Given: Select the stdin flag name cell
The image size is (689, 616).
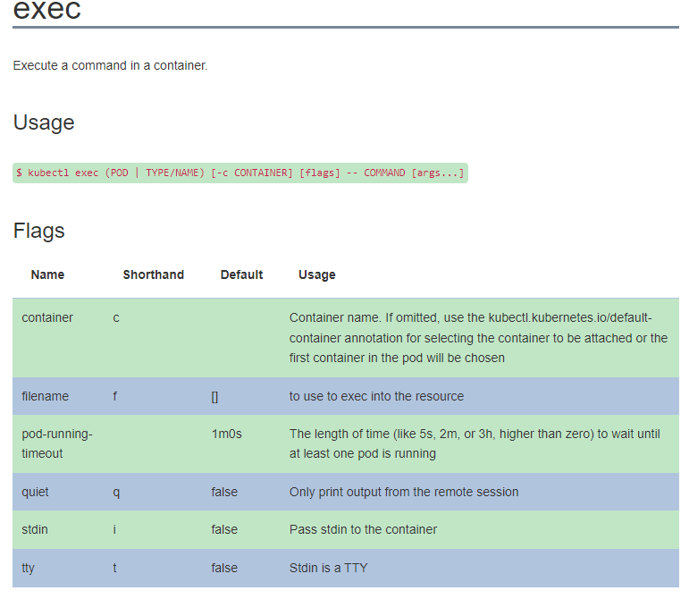Looking at the screenshot, I should [x=35, y=529].
